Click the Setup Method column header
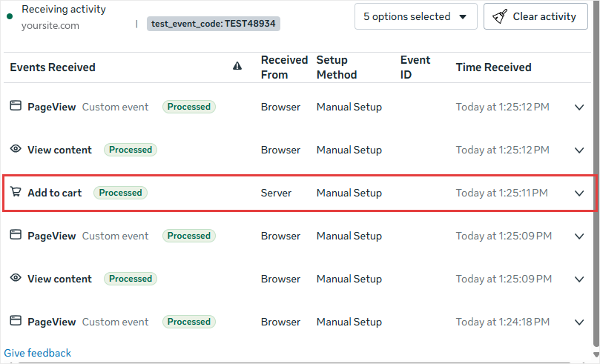The image size is (600, 364). click(x=337, y=67)
